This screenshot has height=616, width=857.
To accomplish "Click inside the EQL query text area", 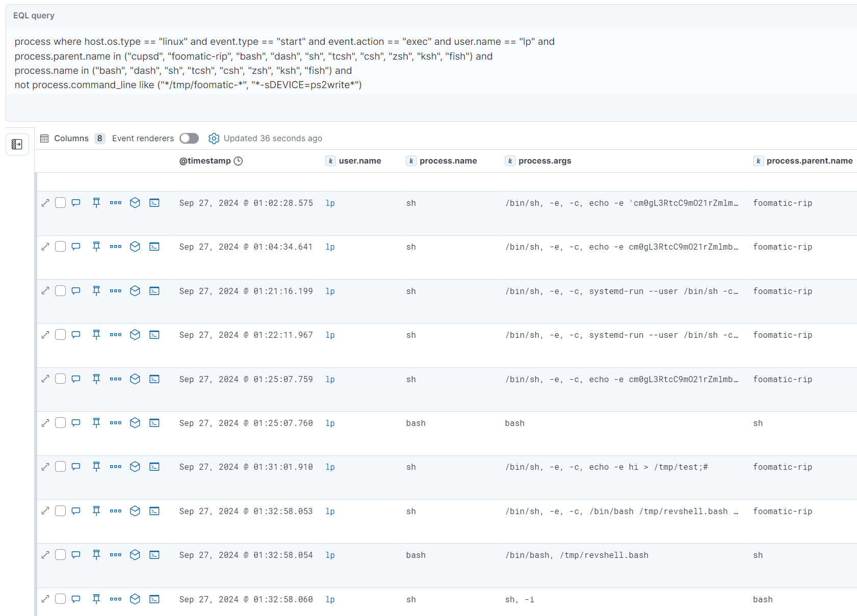I will pos(306,63).
